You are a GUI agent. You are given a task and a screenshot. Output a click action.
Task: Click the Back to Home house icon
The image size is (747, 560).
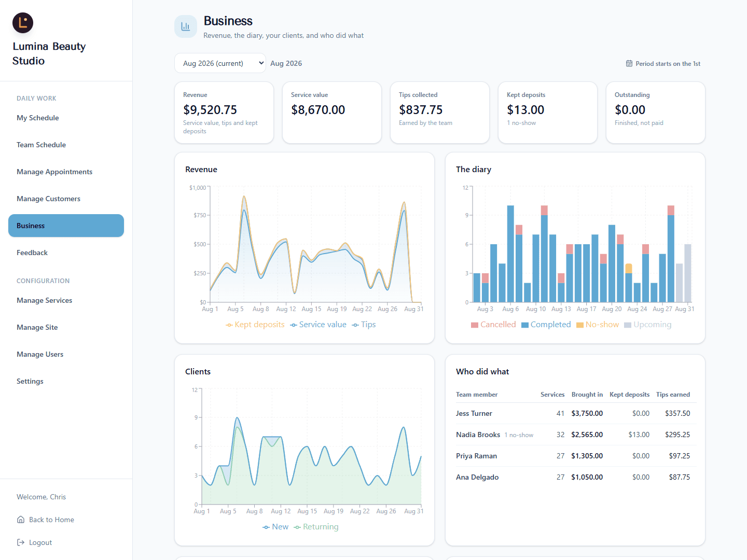coord(21,520)
